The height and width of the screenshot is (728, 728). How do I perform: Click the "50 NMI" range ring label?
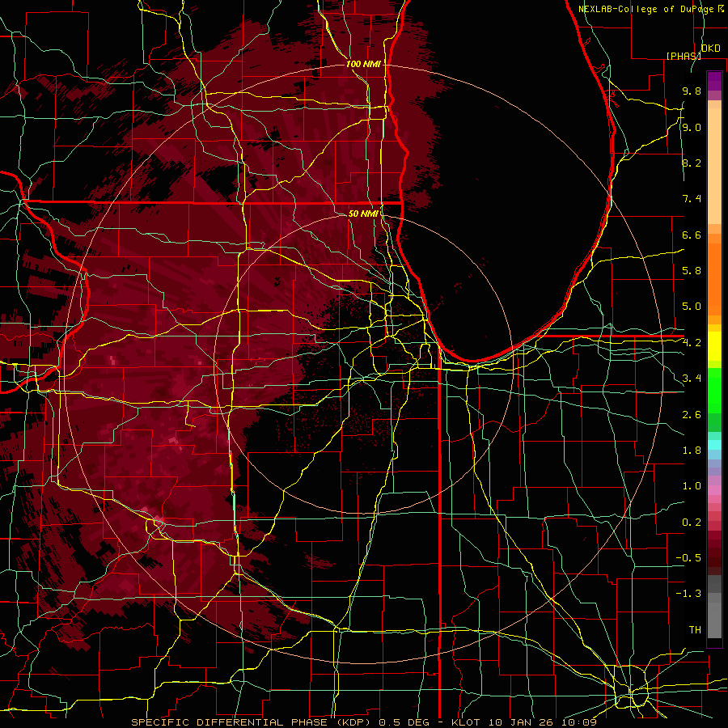tap(363, 214)
